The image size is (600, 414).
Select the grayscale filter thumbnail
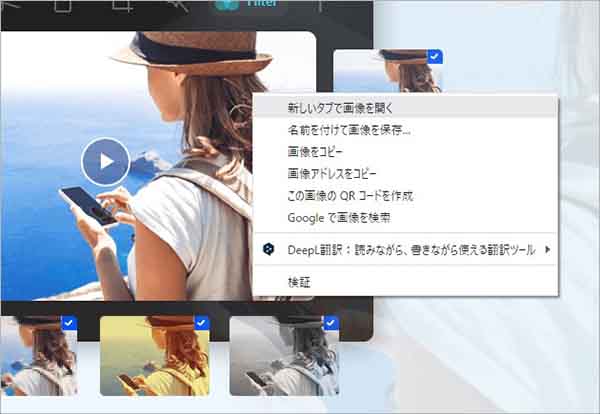(284, 356)
